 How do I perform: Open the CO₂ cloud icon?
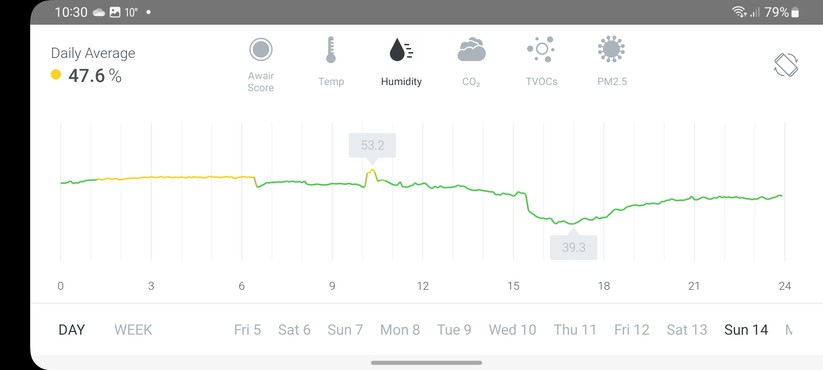471,50
